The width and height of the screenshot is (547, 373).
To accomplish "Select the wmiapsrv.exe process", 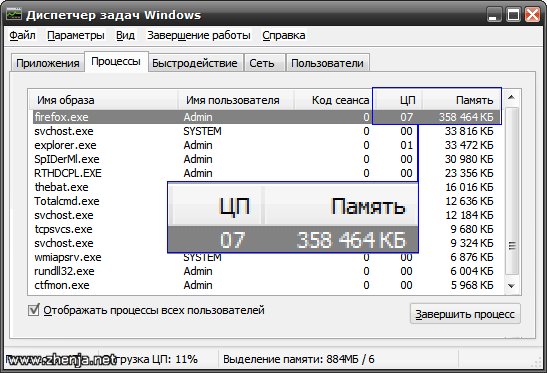I will tap(267, 257).
